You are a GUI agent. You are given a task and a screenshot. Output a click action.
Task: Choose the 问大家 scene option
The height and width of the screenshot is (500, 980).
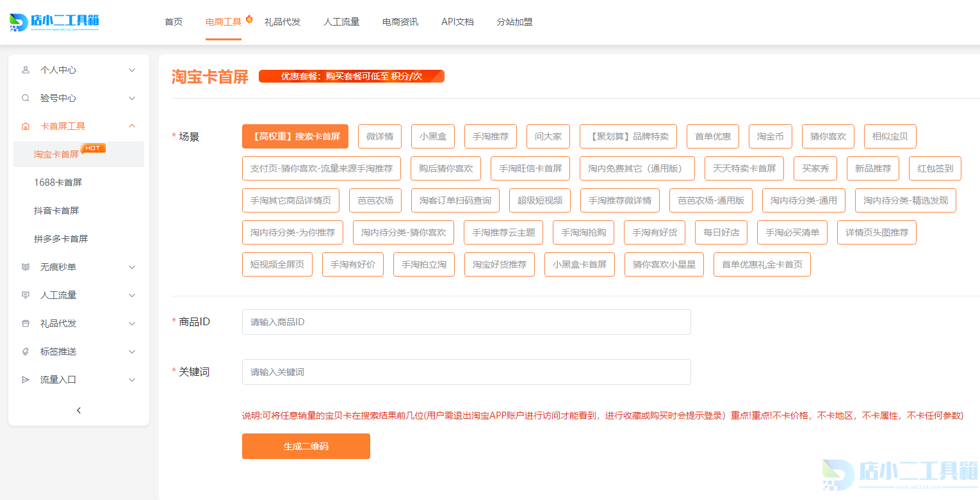[548, 136]
